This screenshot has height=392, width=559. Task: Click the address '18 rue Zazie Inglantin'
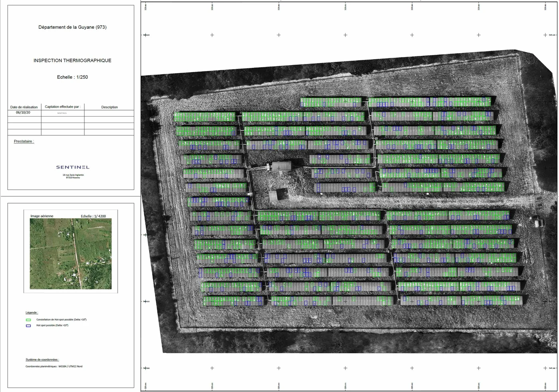[x=73, y=175]
